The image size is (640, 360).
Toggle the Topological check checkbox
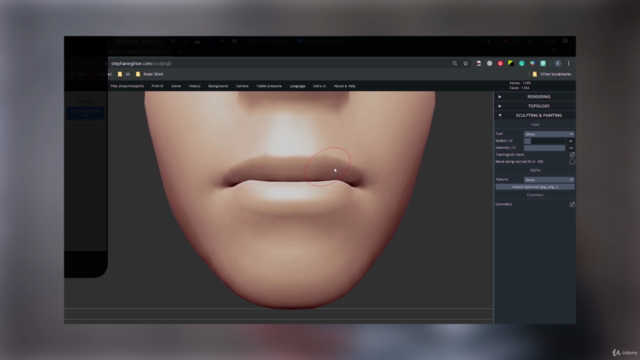click(x=572, y=155)
